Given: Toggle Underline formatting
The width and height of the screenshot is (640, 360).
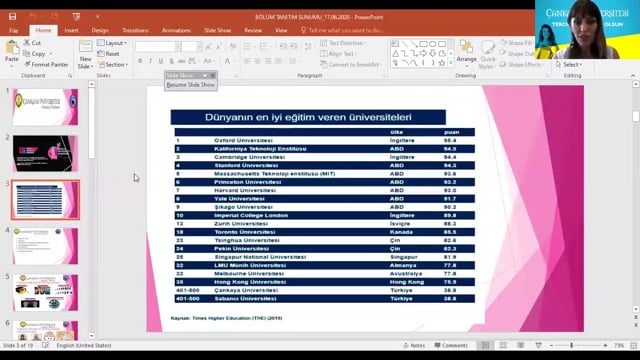Looking at the screenshot, I should 161,61.
